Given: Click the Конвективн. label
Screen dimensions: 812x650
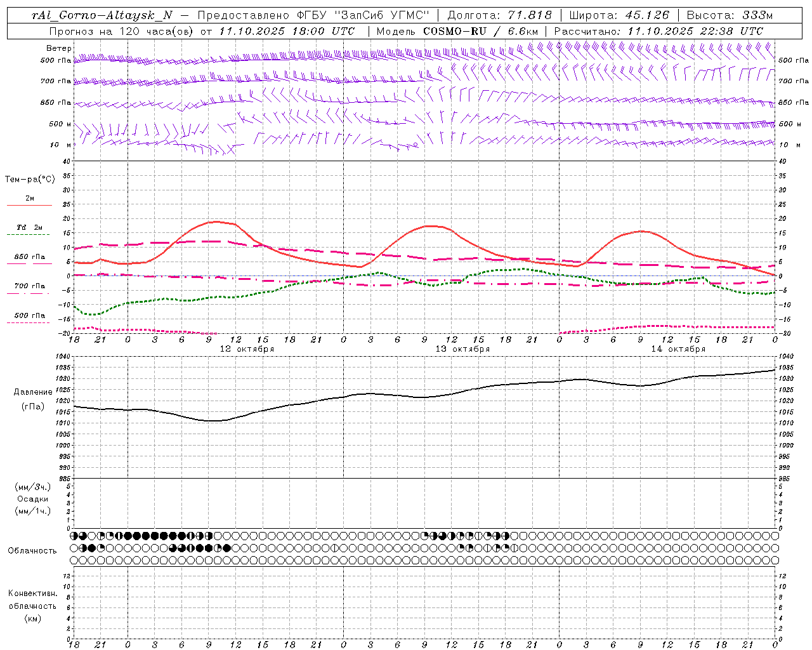Looking at the screenshot, I should click(33, 594).
